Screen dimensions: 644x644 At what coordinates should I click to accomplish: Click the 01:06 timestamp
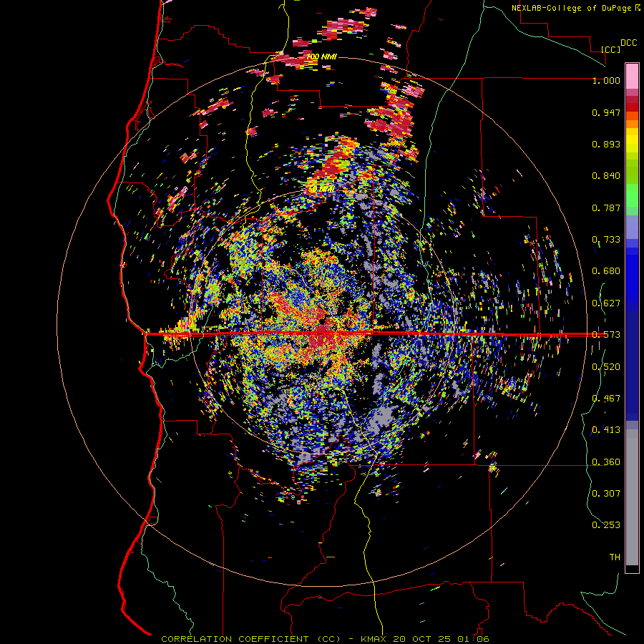pos(474,639)
